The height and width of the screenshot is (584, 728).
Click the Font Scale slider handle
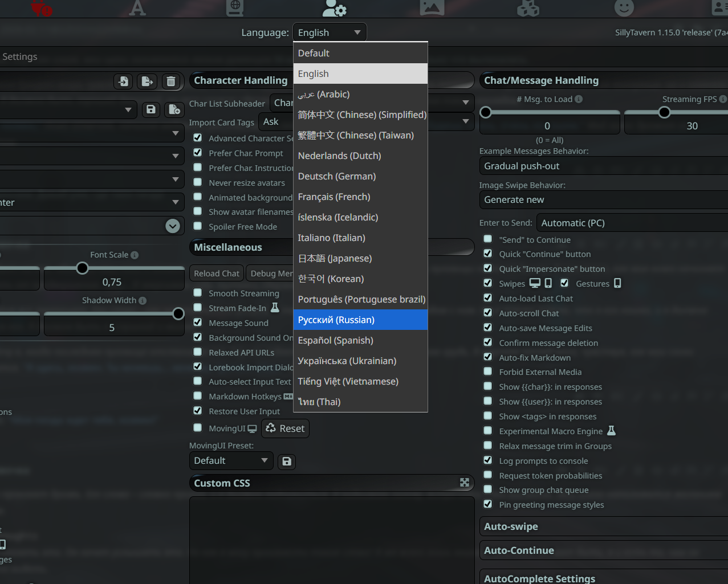(x=82, y=268)
